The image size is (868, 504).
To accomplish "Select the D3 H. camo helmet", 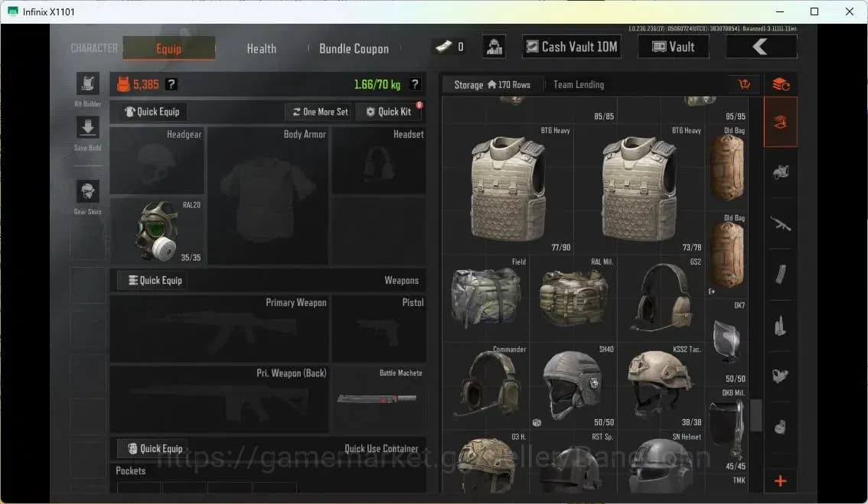I will click(485, 463).
